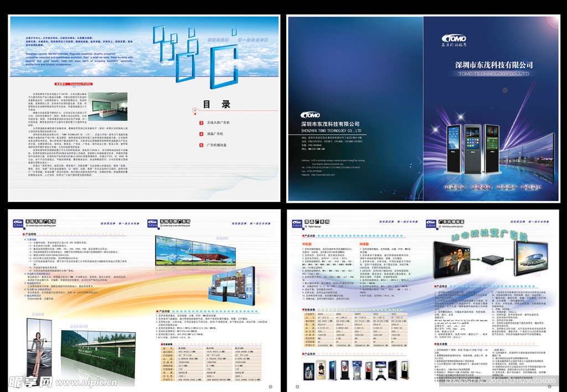Click the green 让电视机变广告机 headline
567x392 pixels.
489,234
